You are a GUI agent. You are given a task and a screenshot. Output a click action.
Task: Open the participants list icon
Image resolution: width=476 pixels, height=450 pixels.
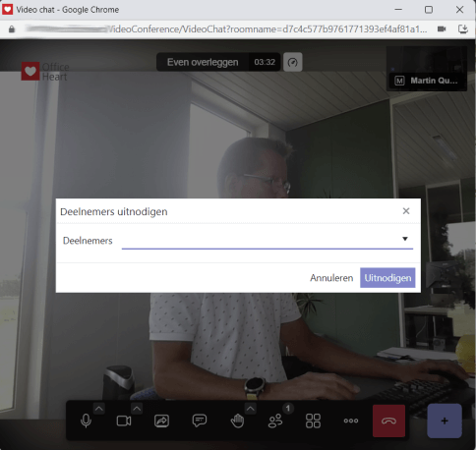[x=275, y=422]
